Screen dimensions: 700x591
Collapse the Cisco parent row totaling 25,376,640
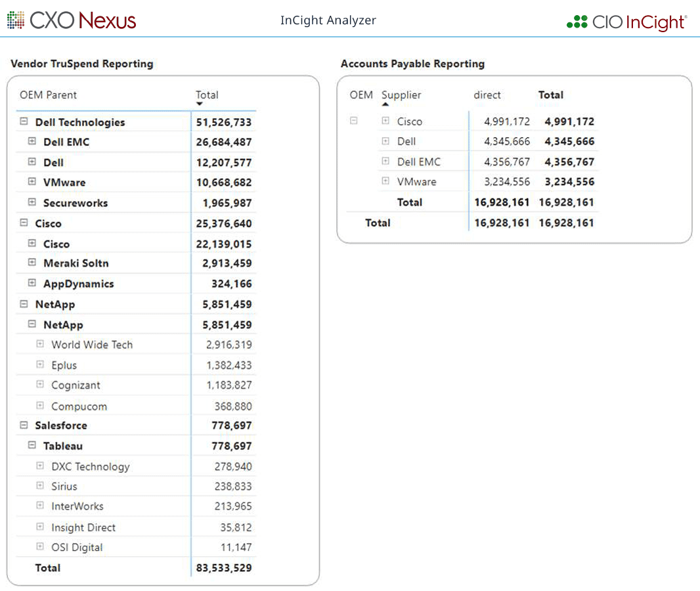pyautogui.click(x=24, y=223)
